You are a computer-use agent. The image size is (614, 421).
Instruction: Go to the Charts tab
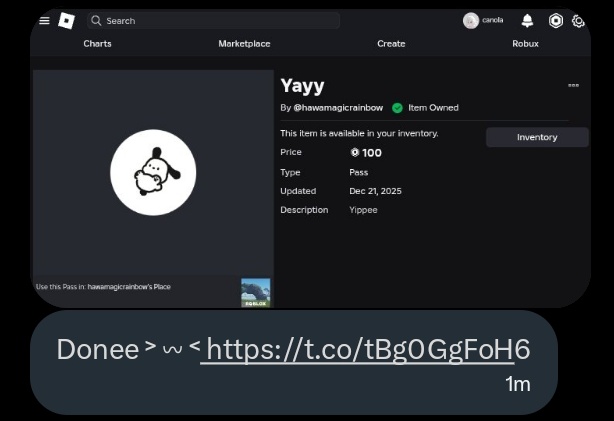98,43
